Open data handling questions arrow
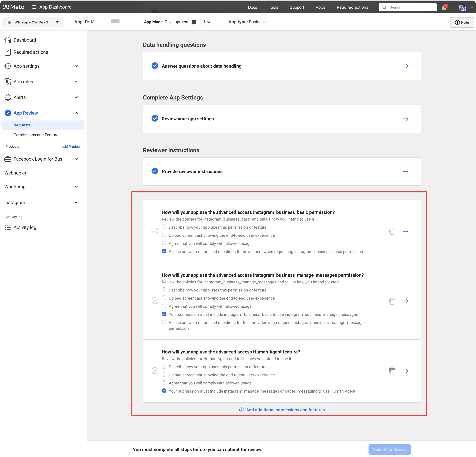 (405, 66)
